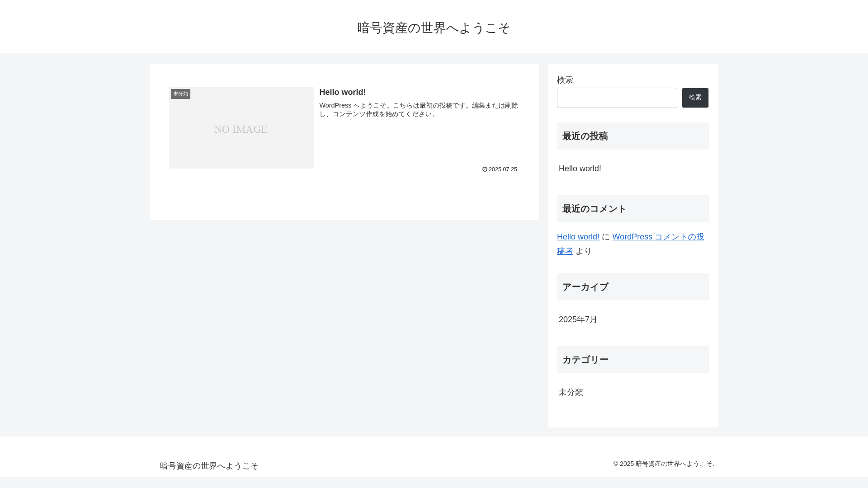This screenshot has height=488, width=868.
Task: Select the 未分類 label on the post thumbnail
Action: (180, 94)
